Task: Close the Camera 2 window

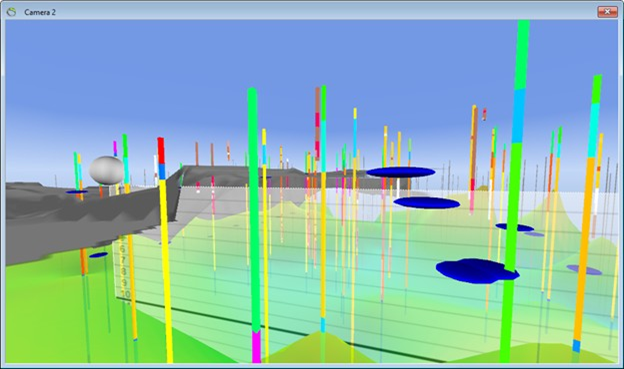Action: coord(607,12)
